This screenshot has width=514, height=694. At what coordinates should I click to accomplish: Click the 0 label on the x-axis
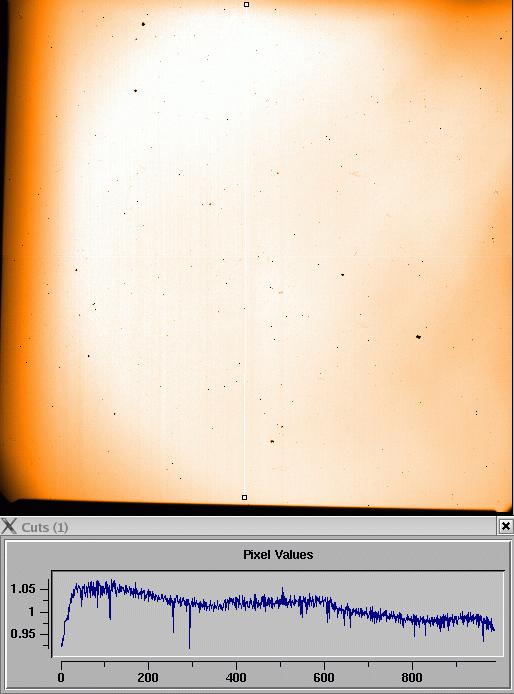[x=61, y=677]
